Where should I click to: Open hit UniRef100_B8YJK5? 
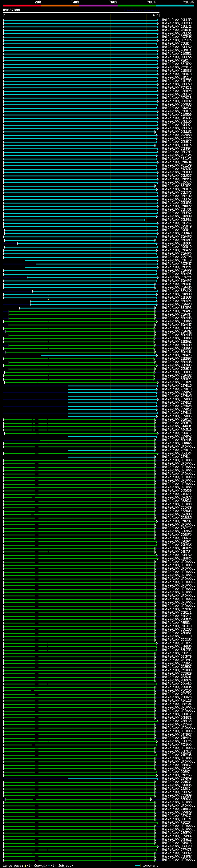click(176, 40)
